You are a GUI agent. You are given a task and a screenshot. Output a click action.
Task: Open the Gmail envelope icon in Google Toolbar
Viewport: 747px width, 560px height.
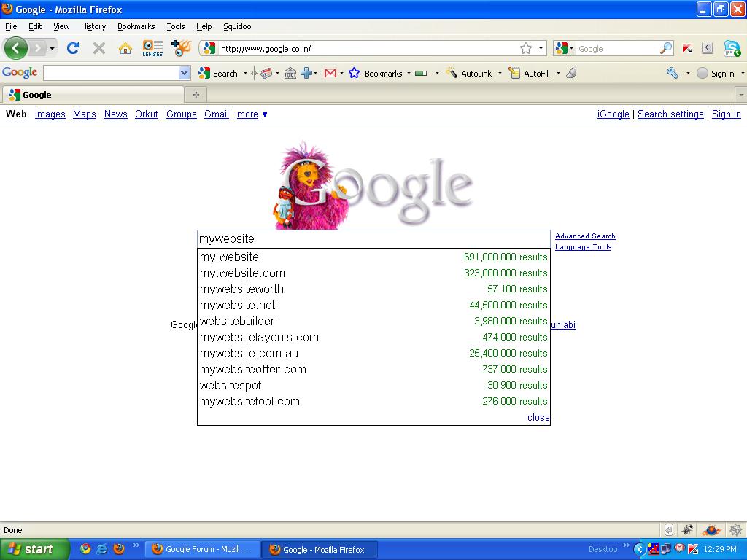[x=330, y=74]
